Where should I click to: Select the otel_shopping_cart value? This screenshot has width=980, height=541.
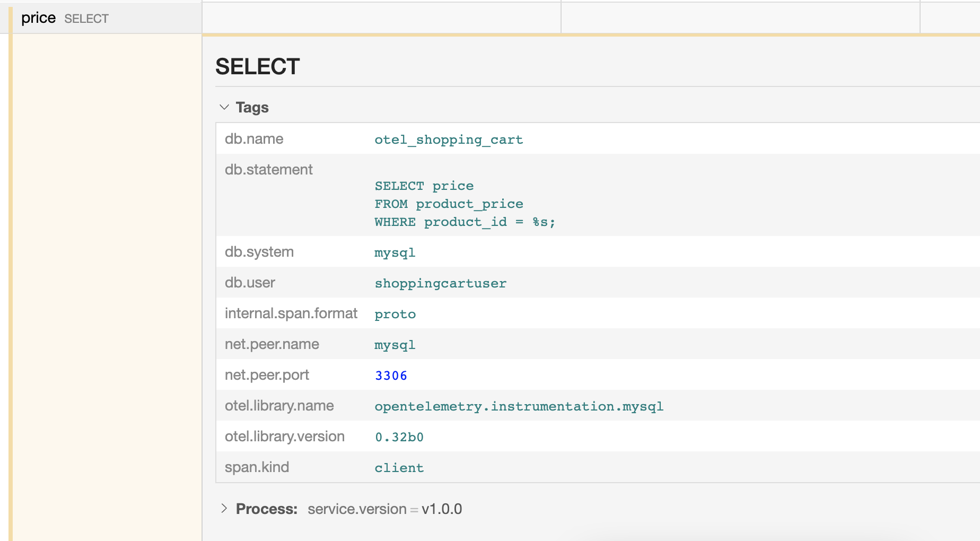[449, 139]
